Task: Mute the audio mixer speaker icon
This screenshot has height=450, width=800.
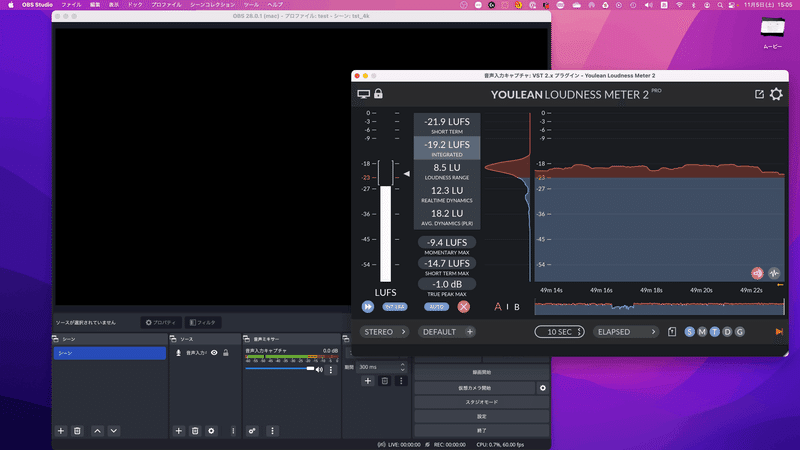Action: 319,369
